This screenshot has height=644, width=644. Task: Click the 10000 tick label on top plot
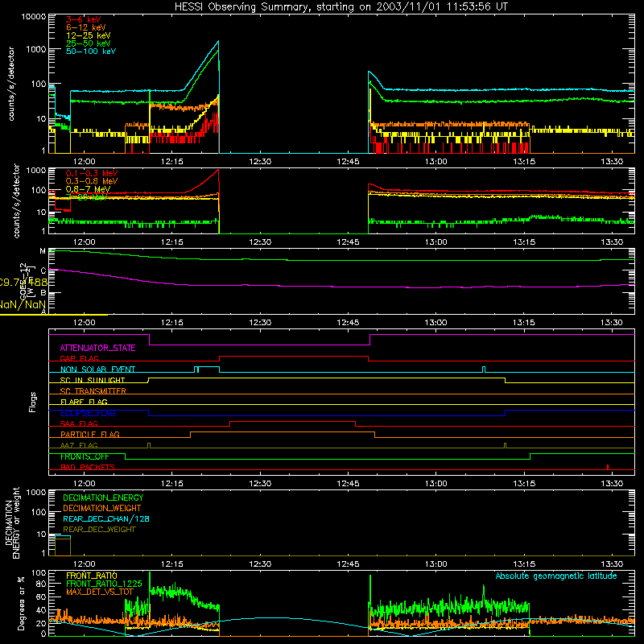pos(34,16)
